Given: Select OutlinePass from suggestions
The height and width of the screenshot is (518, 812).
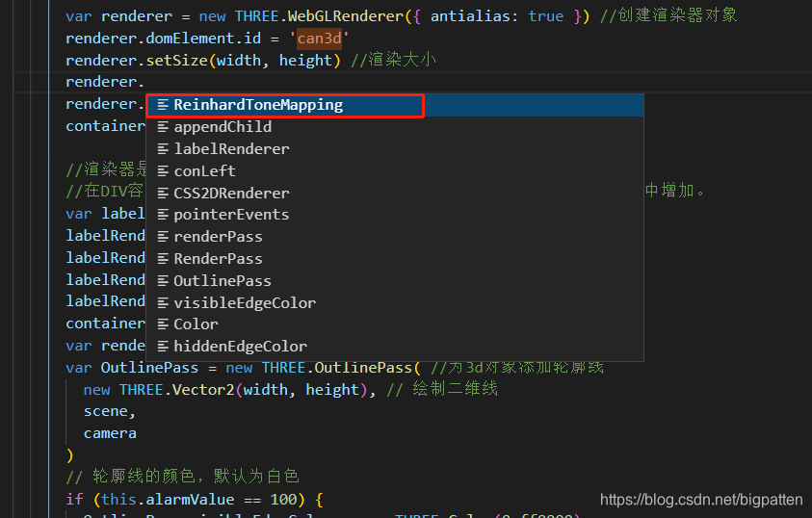Looking at the screenshot, I should [x=395, y=280].
